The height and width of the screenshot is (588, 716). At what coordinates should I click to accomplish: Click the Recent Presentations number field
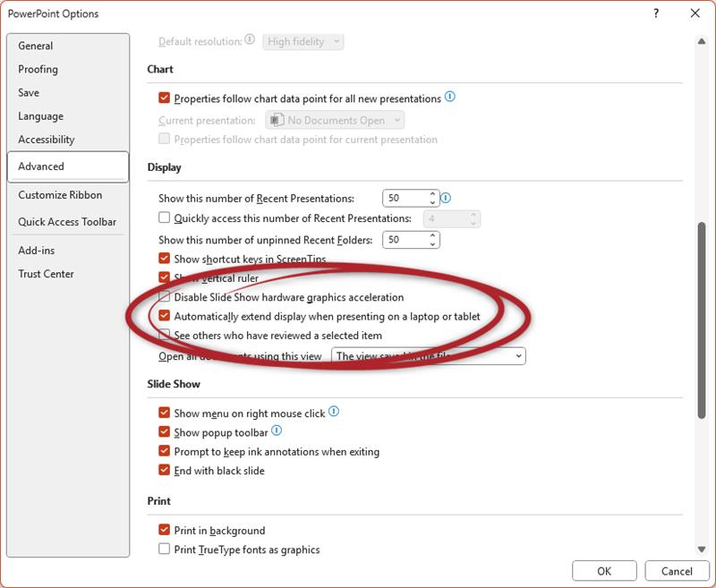coord(405,198)
